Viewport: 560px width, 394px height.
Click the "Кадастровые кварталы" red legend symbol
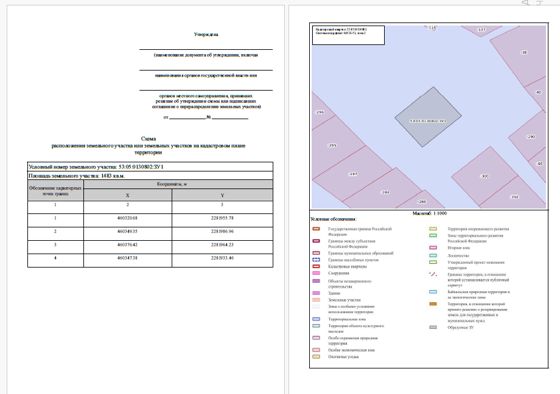pyautogui.click(x=316, y=266)
